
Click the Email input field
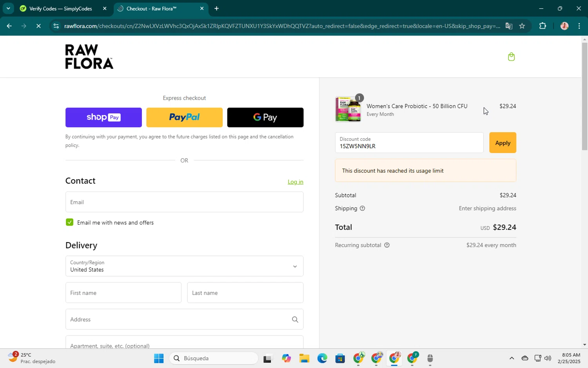point(184,202)
